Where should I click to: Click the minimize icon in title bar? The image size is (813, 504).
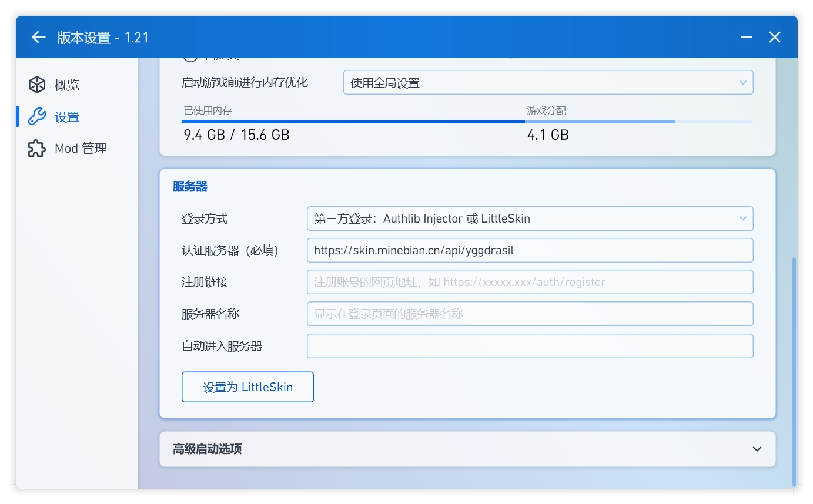point(746,37)
